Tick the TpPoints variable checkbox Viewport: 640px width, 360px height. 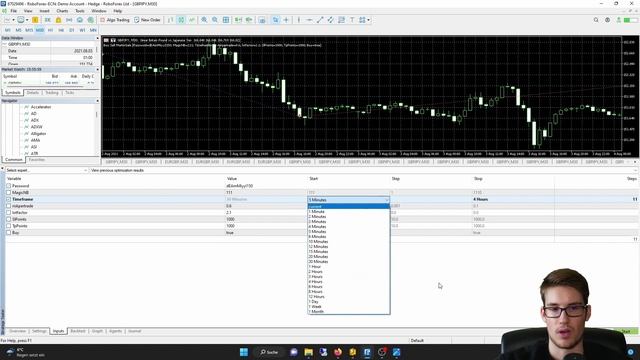coord(9,226)
